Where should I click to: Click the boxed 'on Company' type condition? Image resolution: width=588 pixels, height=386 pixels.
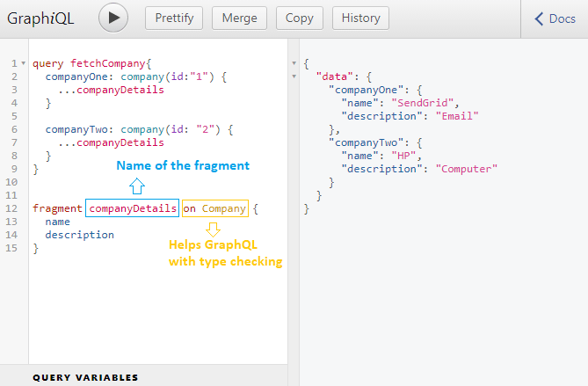coord(215,208)
